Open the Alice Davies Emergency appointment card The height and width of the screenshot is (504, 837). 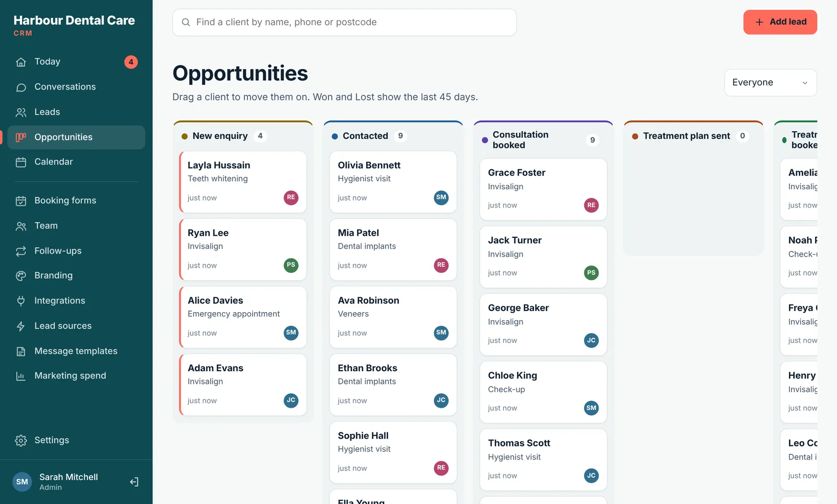pyautogui.click(x=243, y=317)
